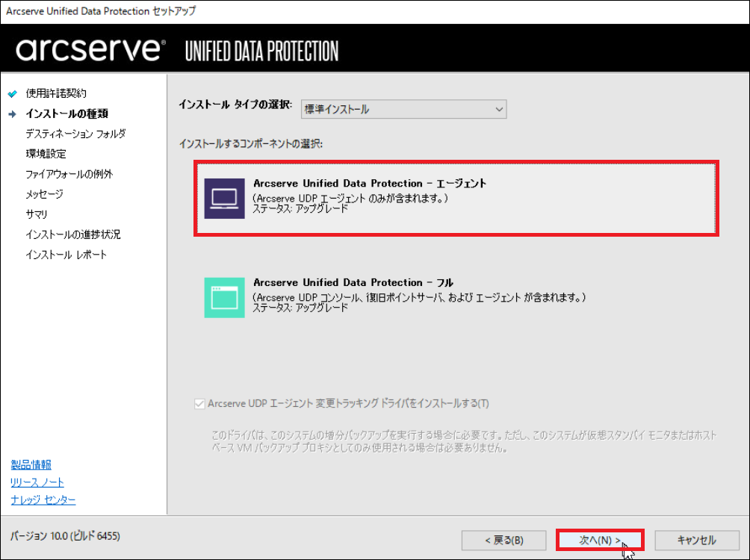This screenshot has width=750, height=560.
Task: Choose Arcserve Unified Data Protection - フル title
Action: point(353,282)
